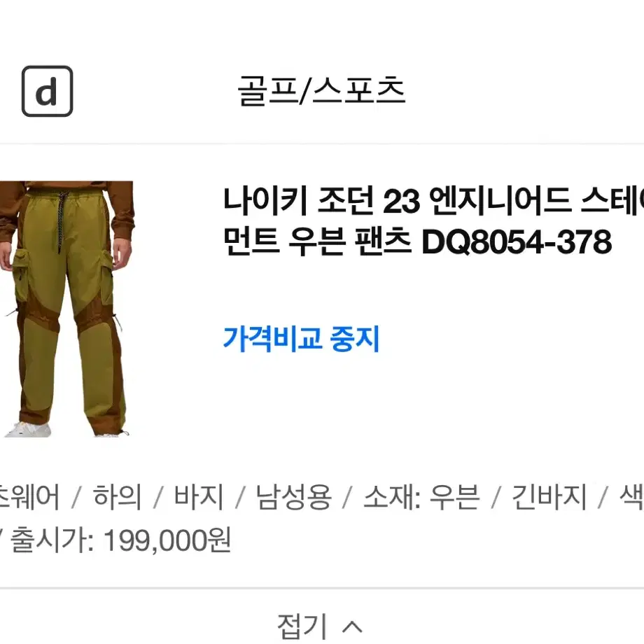Open the 나이키 조던 23 엔지니어드 product title
This screenshot has height=644, width=644.
[x=433, y=221]
